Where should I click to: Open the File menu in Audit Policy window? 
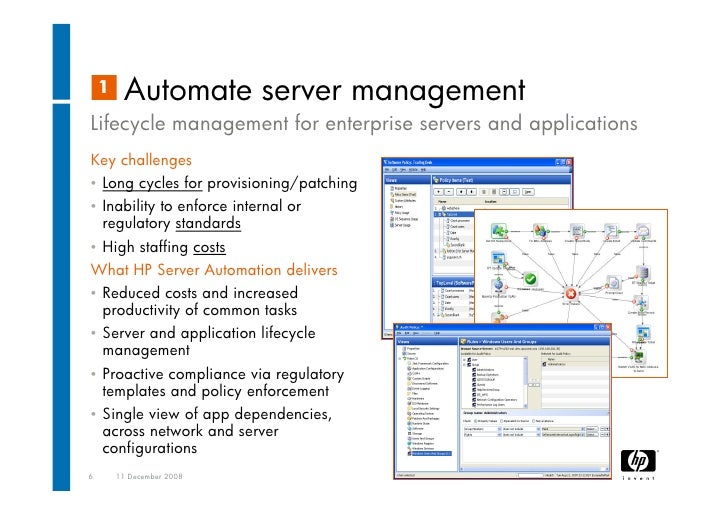tap(399, 333)
